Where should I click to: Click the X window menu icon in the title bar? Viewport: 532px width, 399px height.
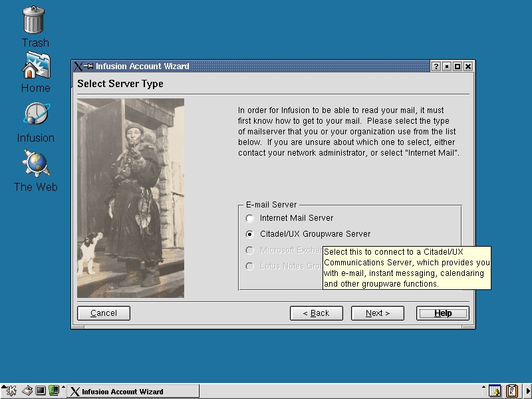click(x=78, y=66)
